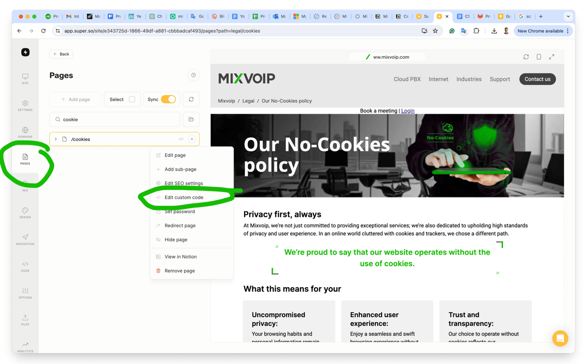
Task: Open the Files section in sidebar
Action: click(x=25, y=320)
